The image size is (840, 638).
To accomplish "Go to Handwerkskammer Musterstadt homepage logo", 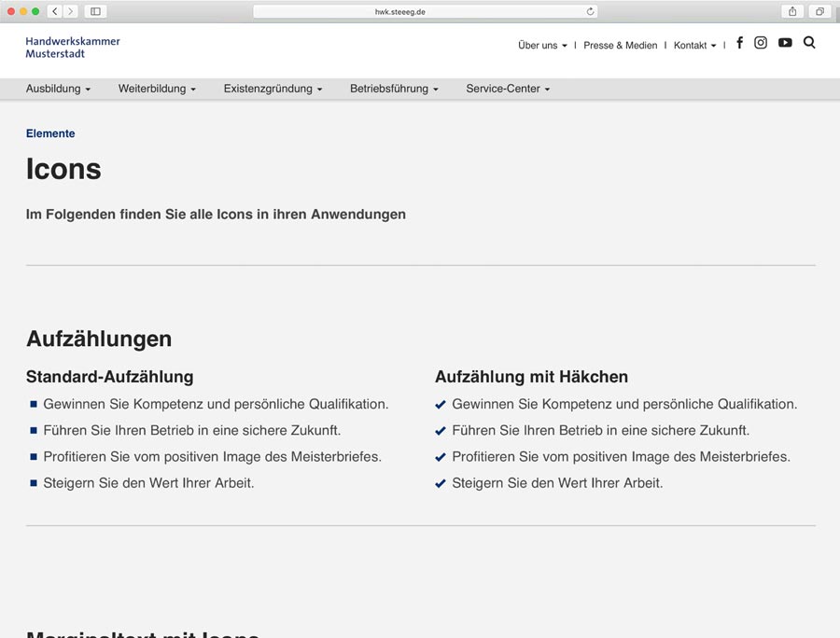I will (73, 48).
